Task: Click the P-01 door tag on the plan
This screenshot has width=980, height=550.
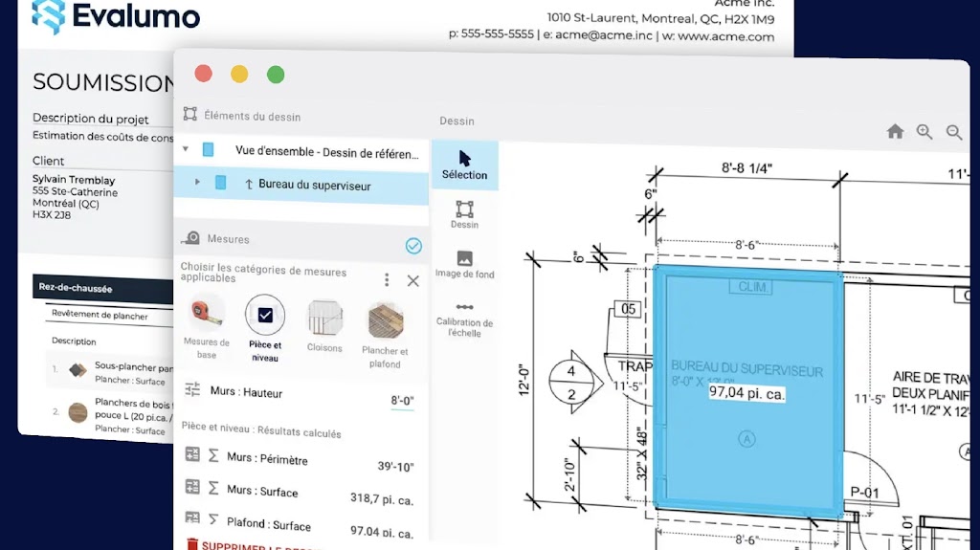Action: [864, 493]
